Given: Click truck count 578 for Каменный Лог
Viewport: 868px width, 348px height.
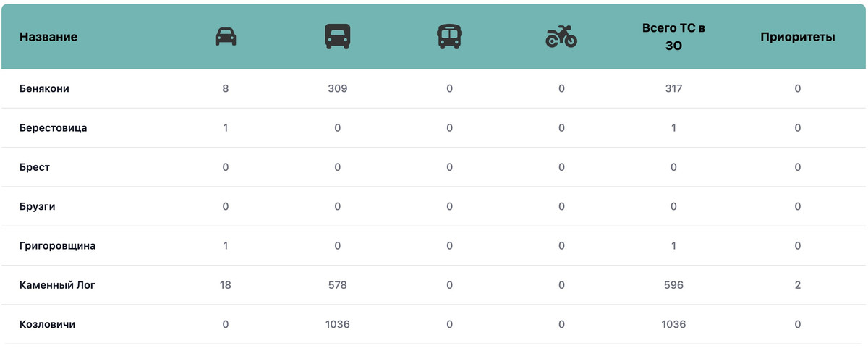Looking at the screenshot, I should tap(338, 285).
